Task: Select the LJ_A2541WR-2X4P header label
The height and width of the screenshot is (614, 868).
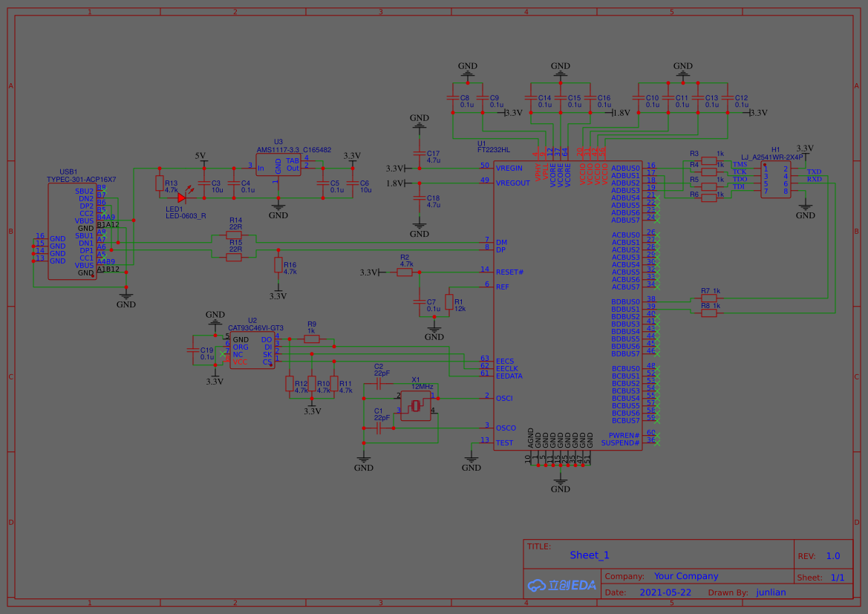Action: [772, 157]
